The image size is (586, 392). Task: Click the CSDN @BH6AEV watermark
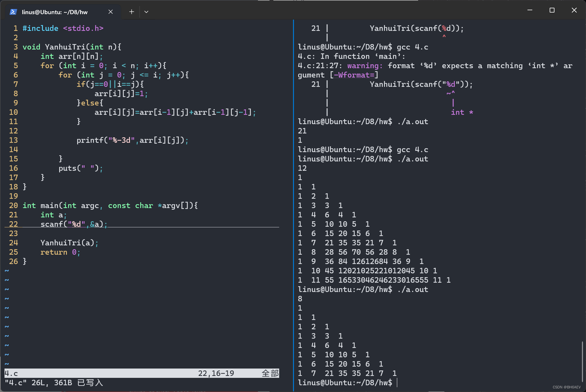point(566,387)
